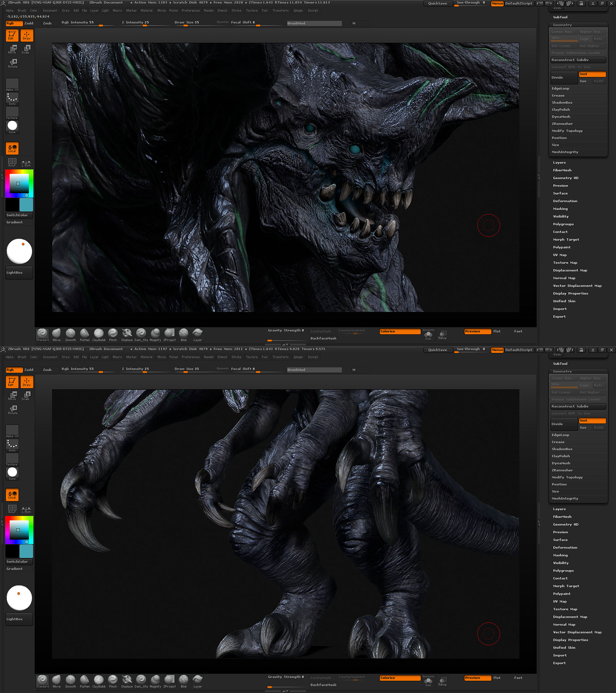This screenshot has width=616, height=693.
Task: Switch to Flat render in top window
Action: (497, 331)
